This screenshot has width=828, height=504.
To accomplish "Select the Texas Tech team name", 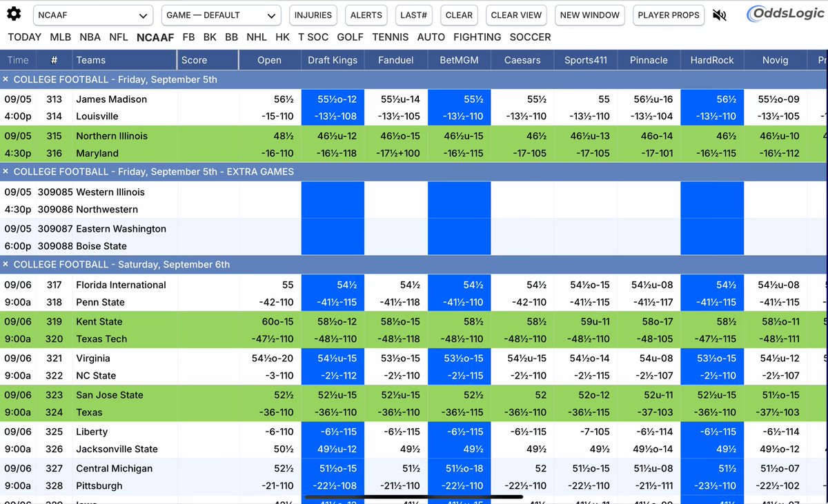I will [101, 339].
